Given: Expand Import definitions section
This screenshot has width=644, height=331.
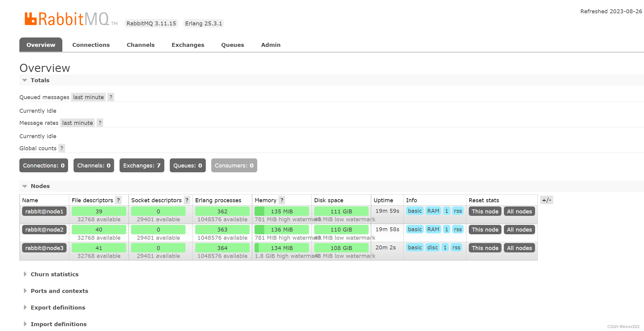Looking at the screenshot, I should coord(55,324).
